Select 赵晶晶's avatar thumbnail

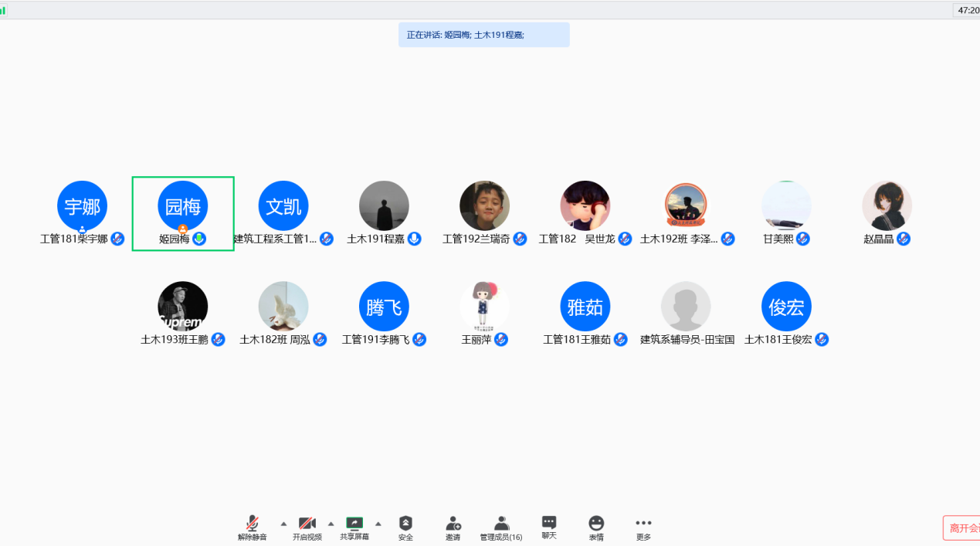(x=887, y=205)
